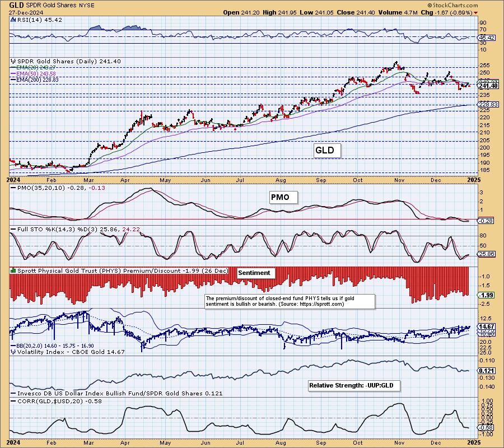
Task: Click the EMA(200) 228.83 legend entry
Action: pyautogui.click(x=35, y=80)
